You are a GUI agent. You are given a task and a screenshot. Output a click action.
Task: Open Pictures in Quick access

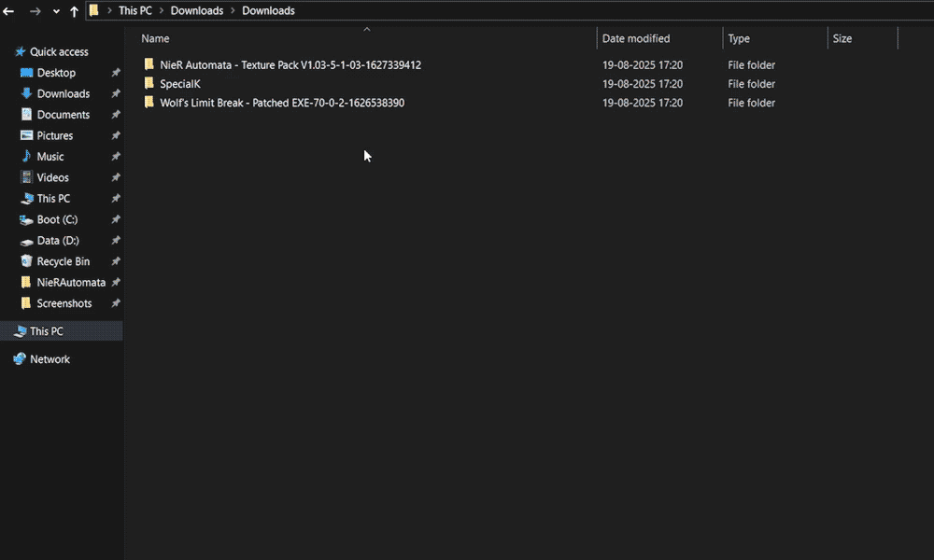pyautogui.click(x=55, y=135)
